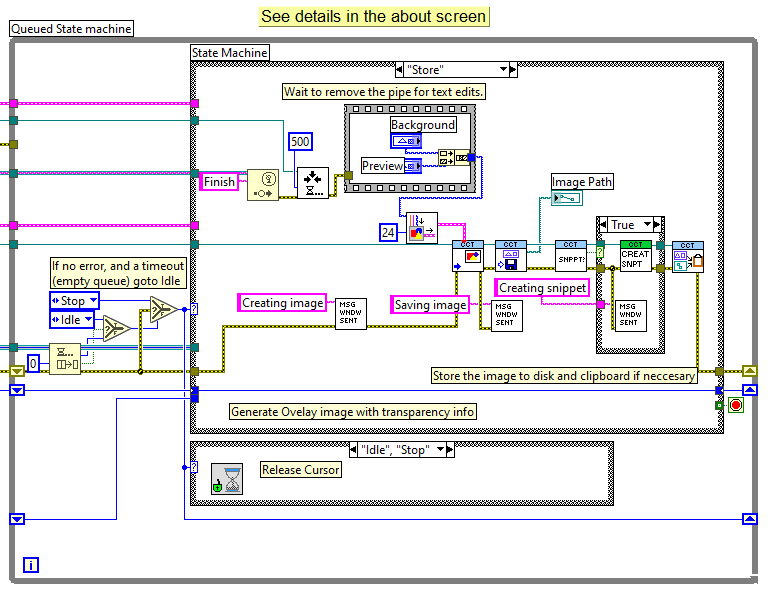Go to next case of True structure
Viewport: 774px width, 596px height.
(657, 225)
